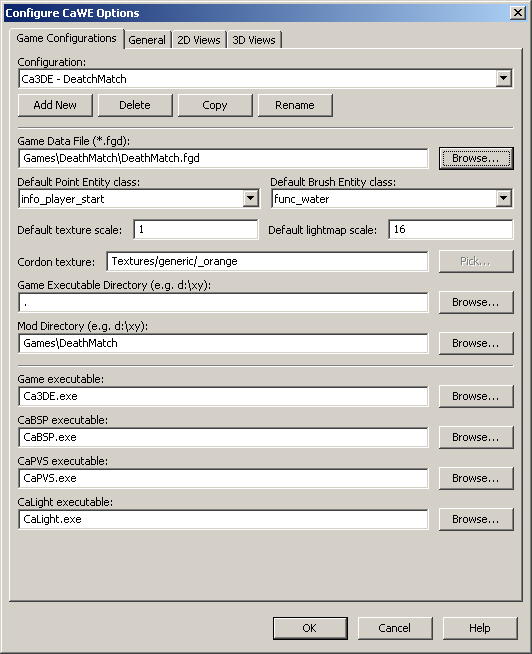
Task: Browse for the Game executable
Action: point(476,396)
